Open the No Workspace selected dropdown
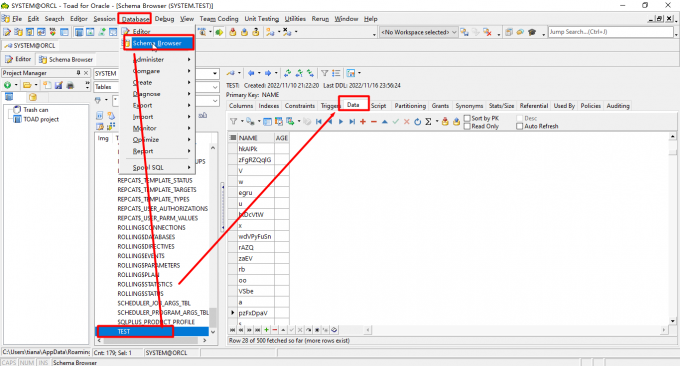 click(454, 32)
